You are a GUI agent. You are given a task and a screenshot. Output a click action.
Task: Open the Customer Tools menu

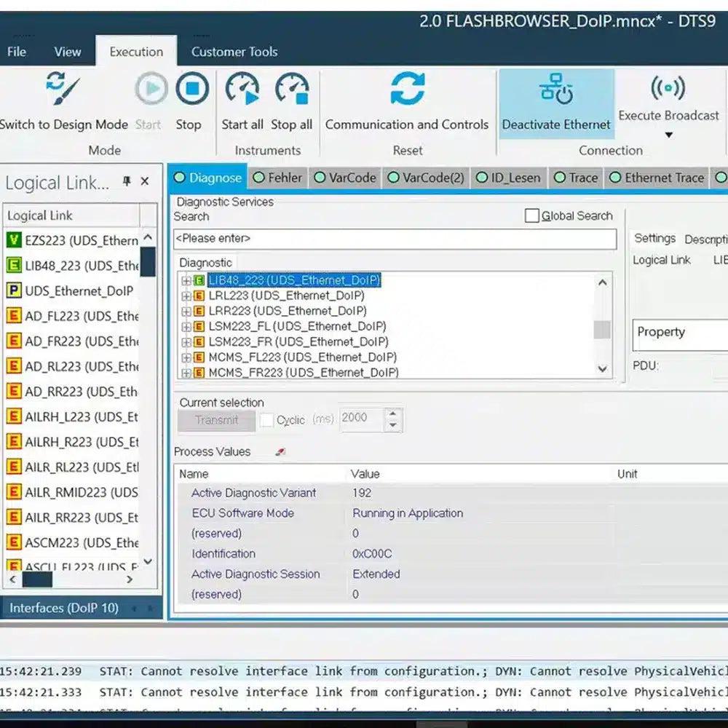pyautogui.click(x=234, y=52)
